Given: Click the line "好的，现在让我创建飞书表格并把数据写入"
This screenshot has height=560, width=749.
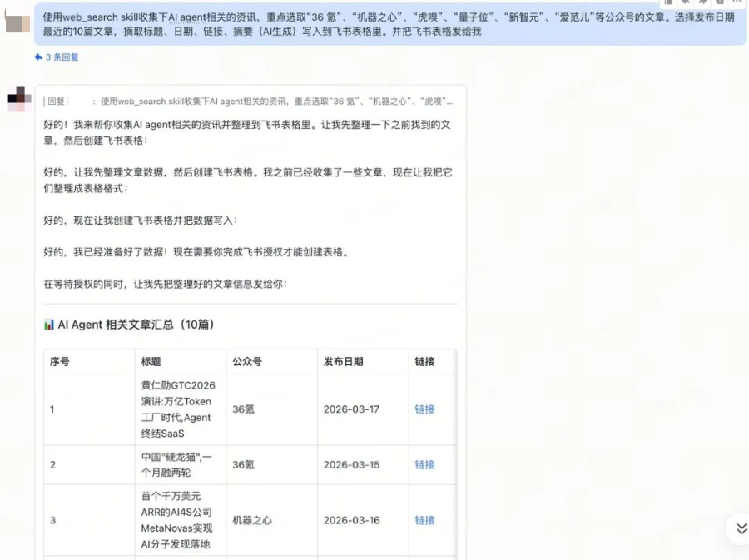Looking at the screenshot, I should point(141,220).
